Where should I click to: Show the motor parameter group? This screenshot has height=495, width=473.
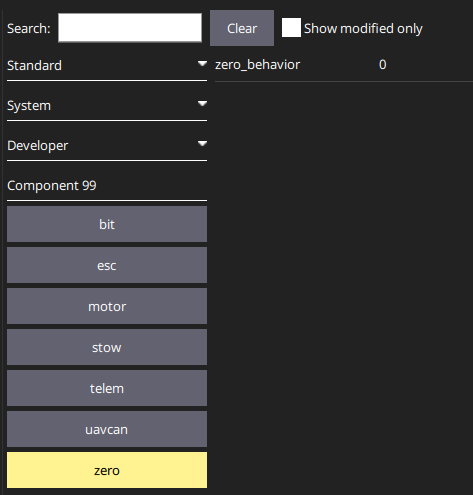pyautogui.click(x=107, y=306)
